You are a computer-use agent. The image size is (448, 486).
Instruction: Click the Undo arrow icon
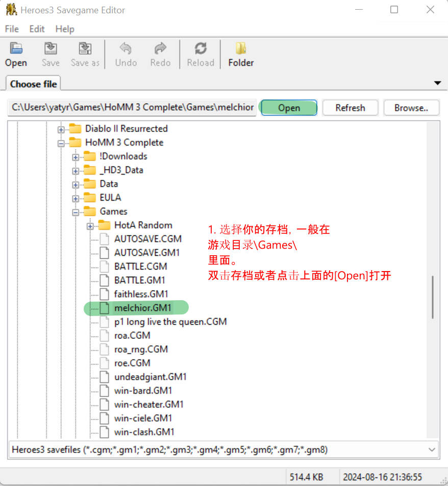pos(126,48)
